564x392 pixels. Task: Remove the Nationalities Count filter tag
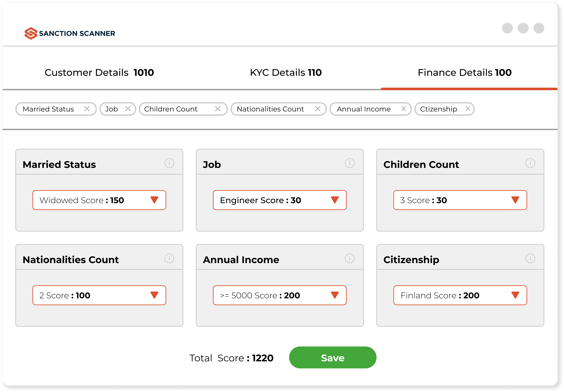click(318, 109)
